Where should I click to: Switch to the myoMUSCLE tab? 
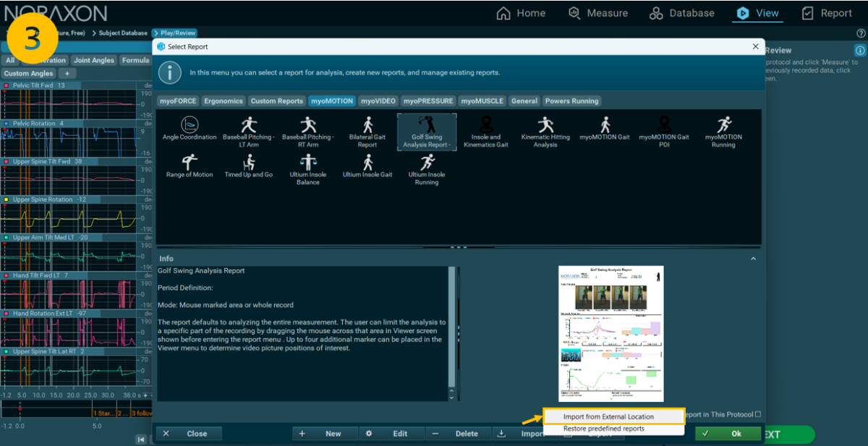point(482,101)
